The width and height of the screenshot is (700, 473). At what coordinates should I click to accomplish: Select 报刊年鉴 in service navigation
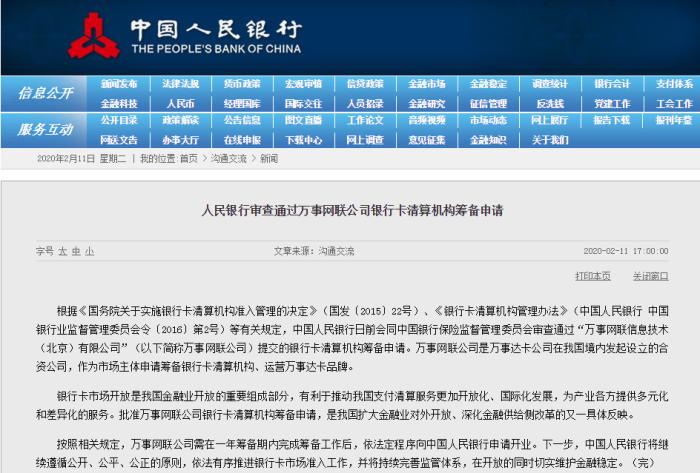tap(674, 120)
